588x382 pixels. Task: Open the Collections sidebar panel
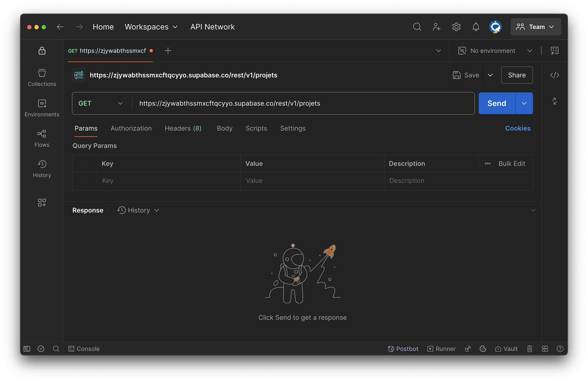42,77
